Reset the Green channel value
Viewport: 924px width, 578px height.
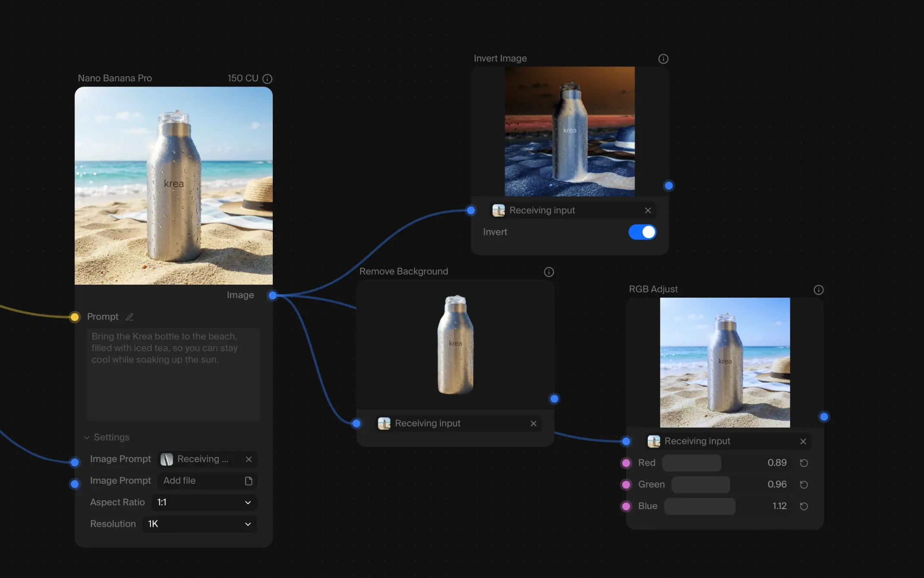(x=803, y=485)
